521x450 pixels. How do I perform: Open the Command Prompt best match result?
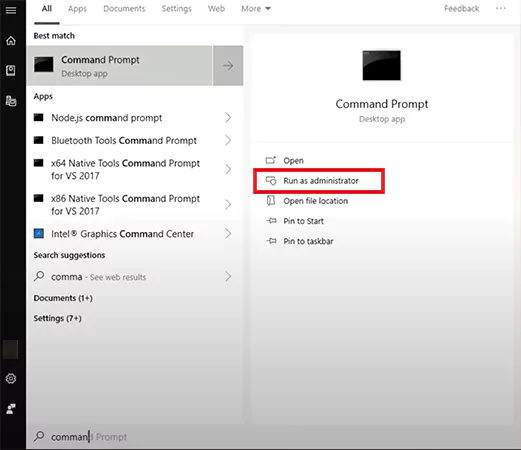pos(119,66)
